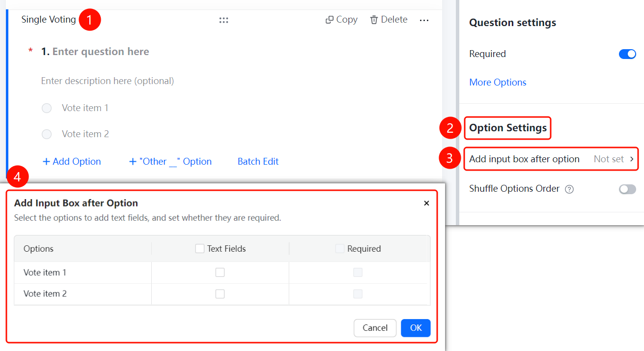Image resolution: width=644 pixels, height=351 pixels.
Task: Open Batch Edit for options
Action: tap(258, 162)
